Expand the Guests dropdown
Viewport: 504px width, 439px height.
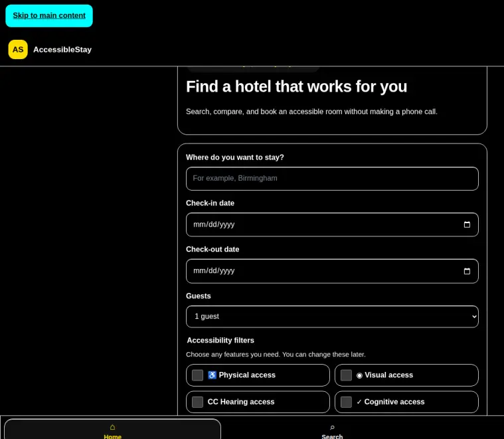click(x=332, y=317)
